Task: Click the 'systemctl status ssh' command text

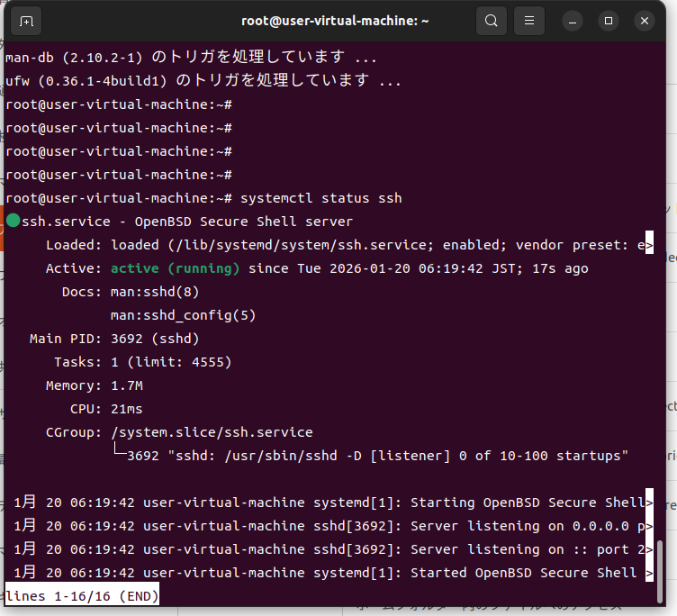Action: [x=320, y=198]
